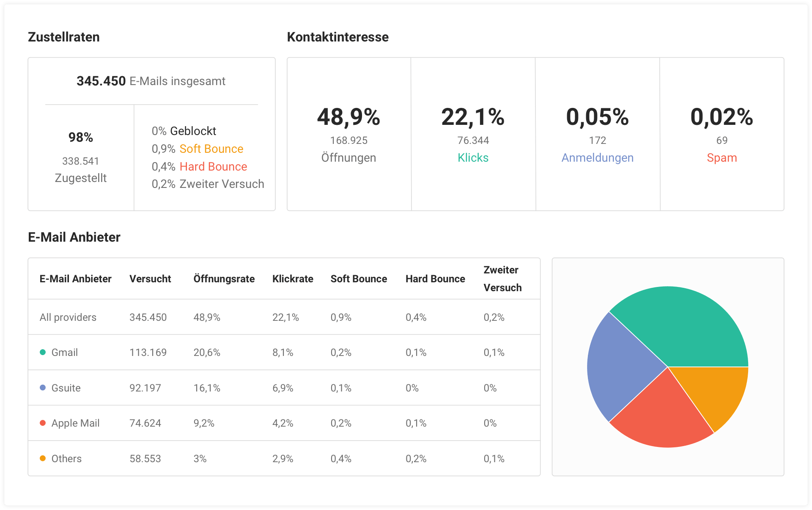The height and width of the screenshot is (510, 812).
Task: Click the 92.197 value for Gsuite
Action: [x=145, y=388]
